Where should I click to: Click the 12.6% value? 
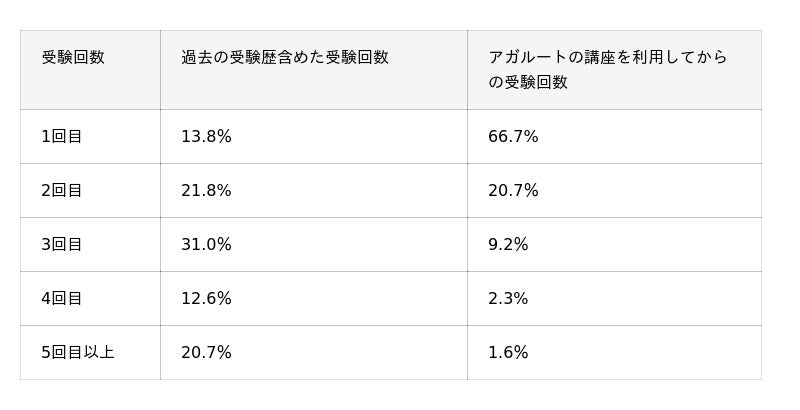pyautogui.click(x=206, y=299)
